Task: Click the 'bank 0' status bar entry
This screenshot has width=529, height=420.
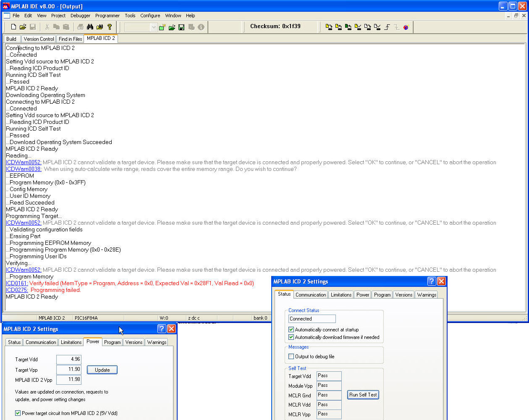Action: (x=260, y=318)
